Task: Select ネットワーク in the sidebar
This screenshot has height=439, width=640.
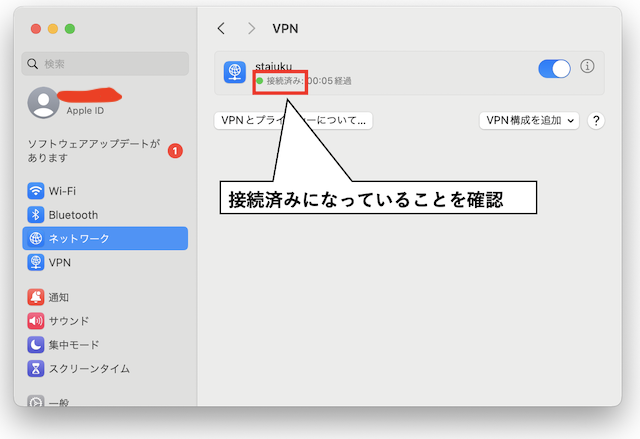Action: coord(105,238)
